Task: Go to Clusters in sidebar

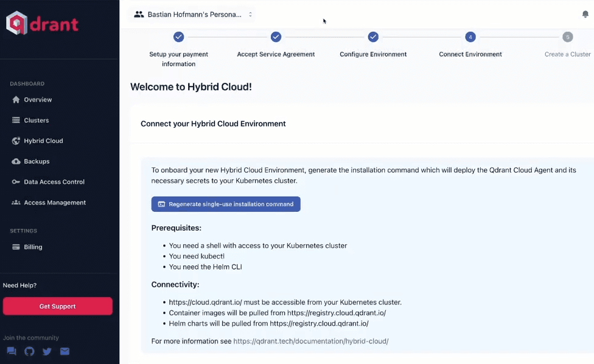Action: point(36,121)
